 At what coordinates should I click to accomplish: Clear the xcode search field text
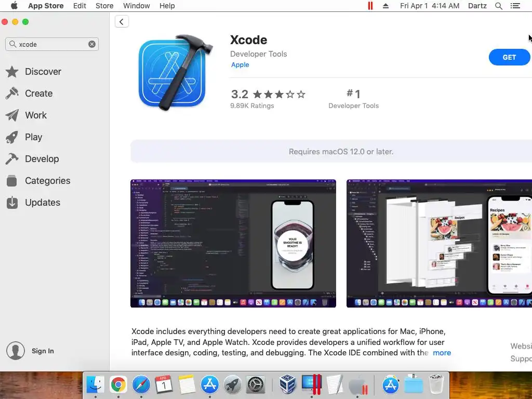92,44
